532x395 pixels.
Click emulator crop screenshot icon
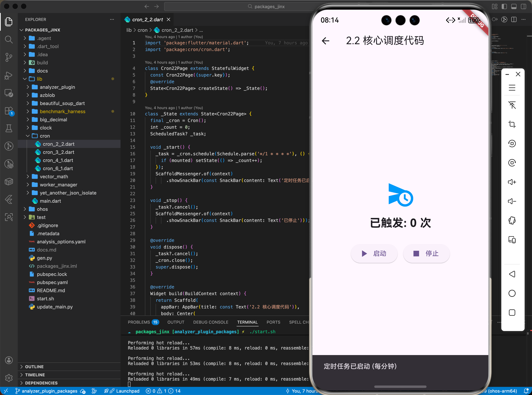point(512,124)
